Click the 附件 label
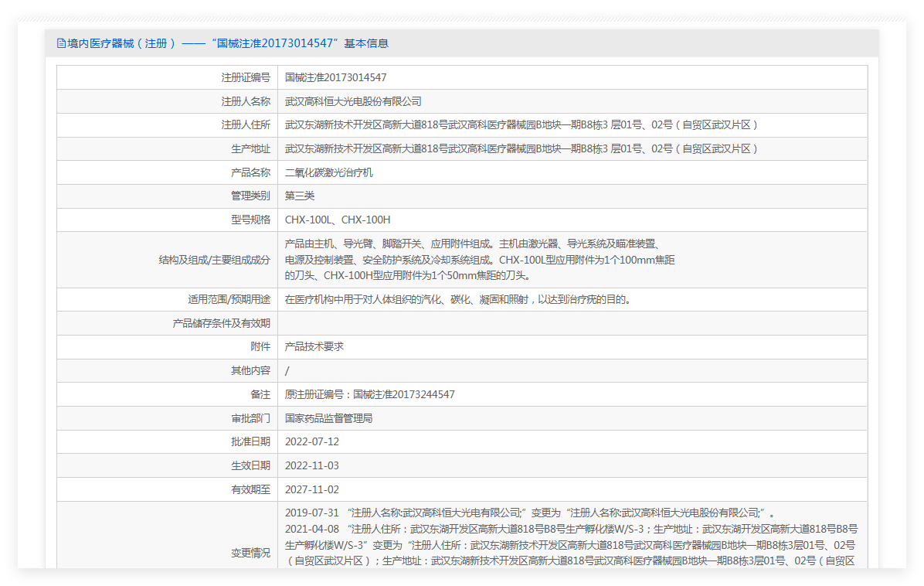 [x=260, y=346]
